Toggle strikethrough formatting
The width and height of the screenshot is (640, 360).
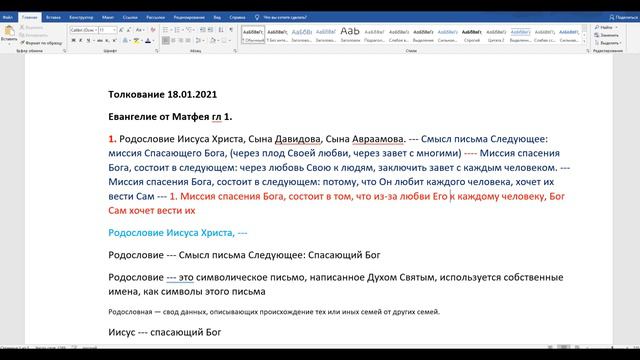coord(100,40)
